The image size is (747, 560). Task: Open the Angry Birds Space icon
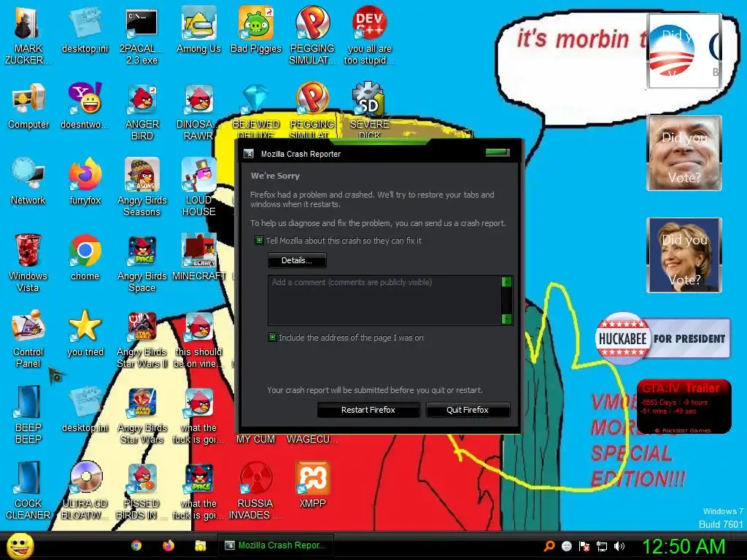[x=142, y=262]
